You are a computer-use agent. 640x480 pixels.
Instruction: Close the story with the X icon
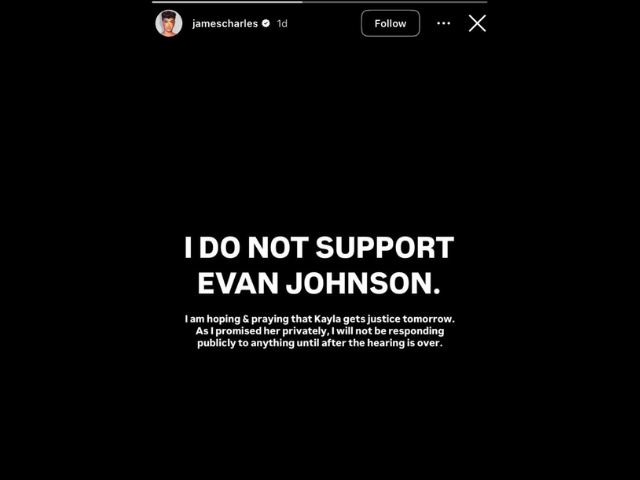(x=477, y=23)
